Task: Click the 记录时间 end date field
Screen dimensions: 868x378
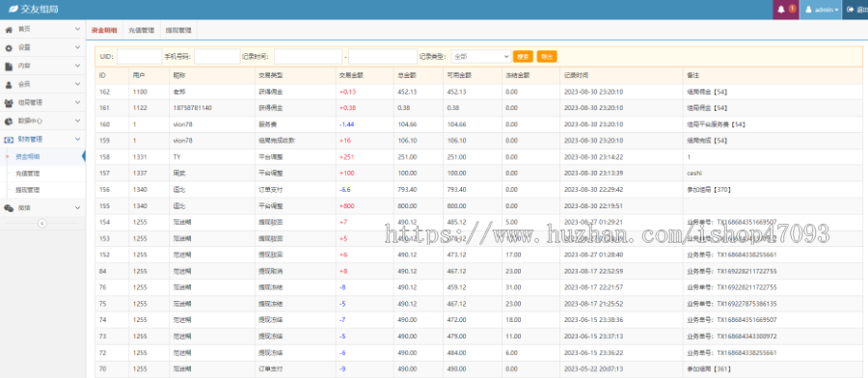Action: click(383, 56)
